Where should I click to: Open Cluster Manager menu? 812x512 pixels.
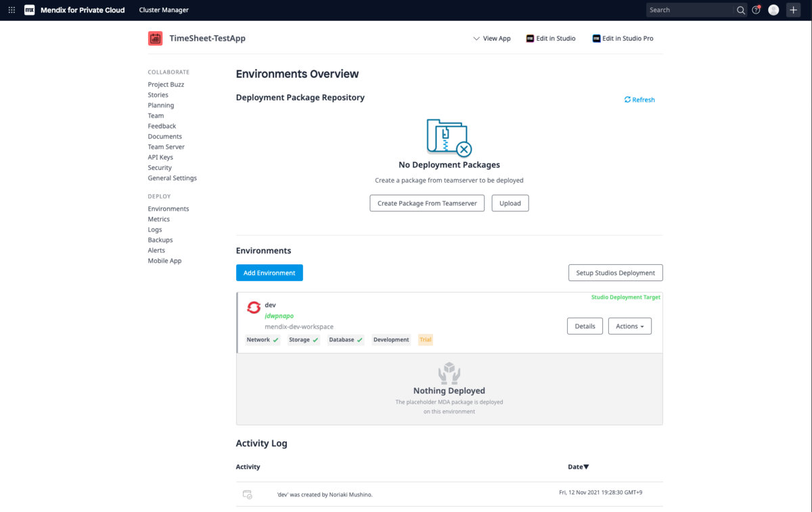click(x=164, y=10)
